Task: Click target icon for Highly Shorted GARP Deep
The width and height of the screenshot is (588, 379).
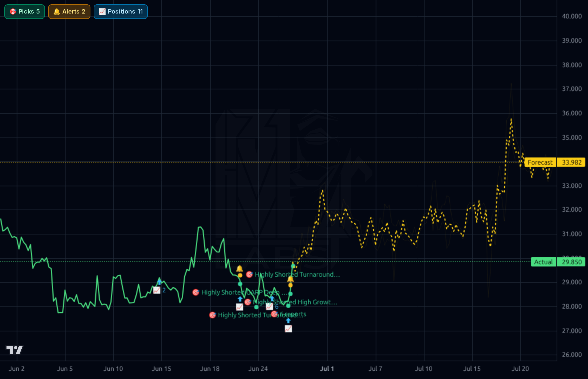Action: pos(196,292)
